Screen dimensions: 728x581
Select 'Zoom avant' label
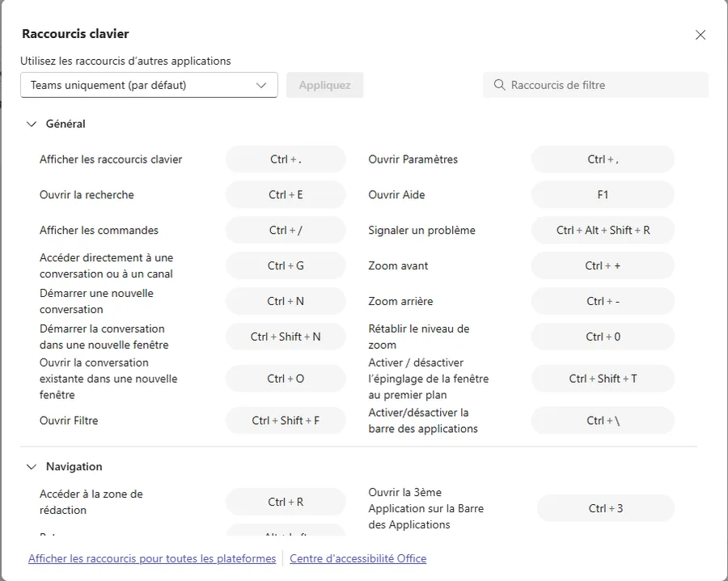pos(398,265)
